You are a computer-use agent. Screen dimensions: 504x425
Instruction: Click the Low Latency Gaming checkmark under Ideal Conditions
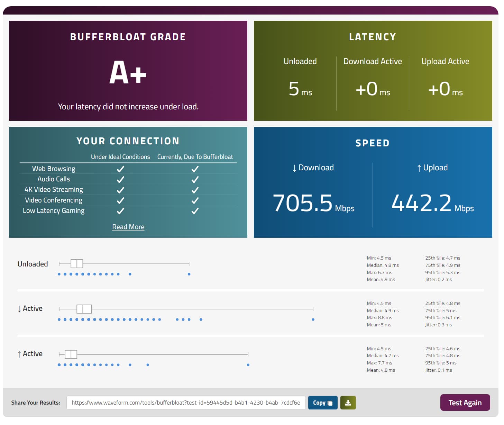(120, 211)
